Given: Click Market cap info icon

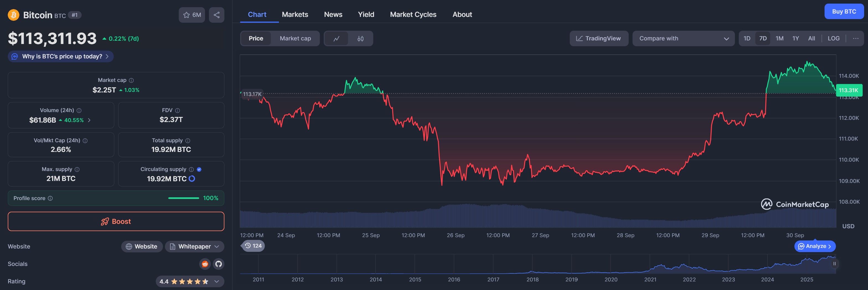Looking at the screenshot, I should pyautogui.click(x=131, y=80).
